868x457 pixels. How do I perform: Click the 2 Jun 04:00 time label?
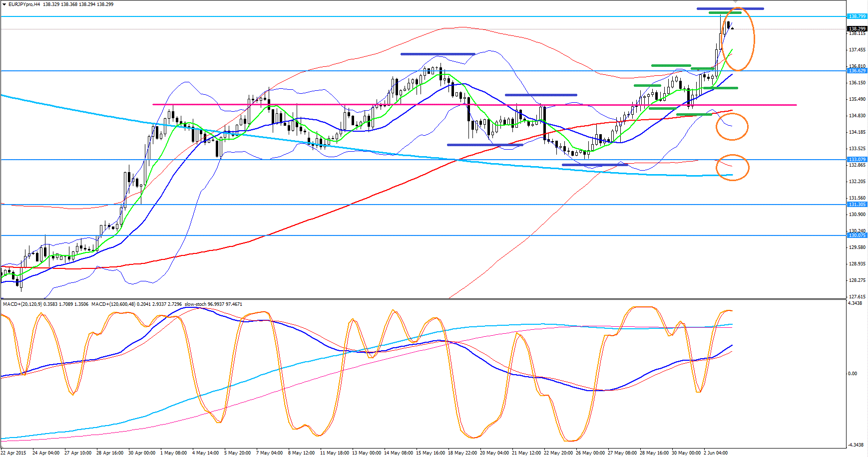716,453
